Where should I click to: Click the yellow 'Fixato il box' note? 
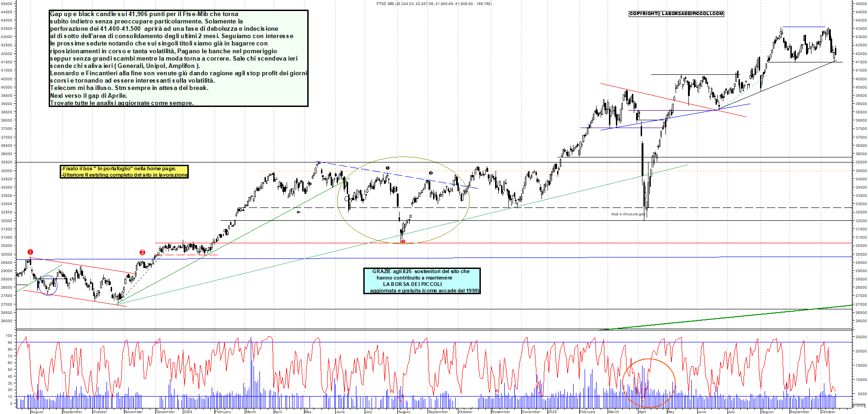(124, 172)
